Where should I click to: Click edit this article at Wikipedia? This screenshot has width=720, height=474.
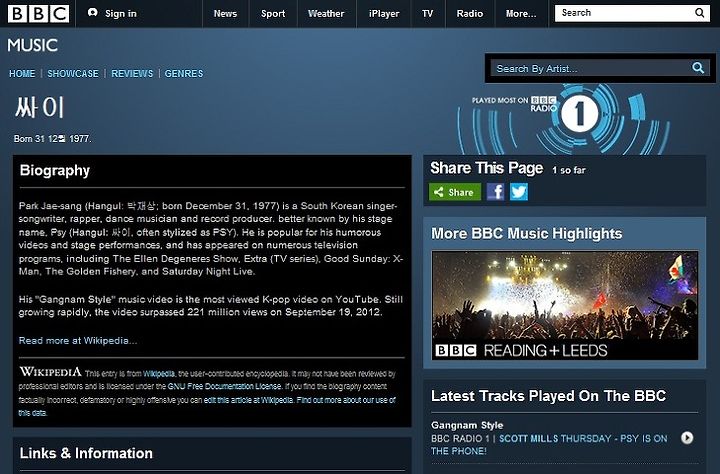248,400
